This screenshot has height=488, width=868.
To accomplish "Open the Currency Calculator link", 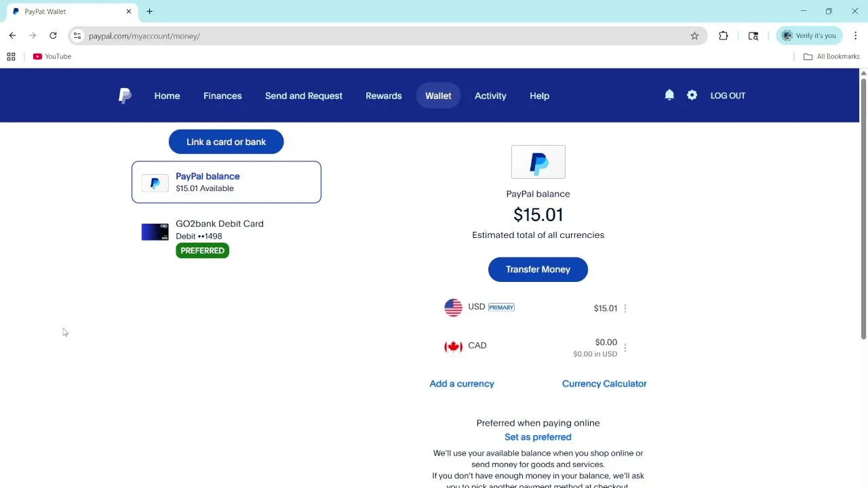I will coord(604,384).
